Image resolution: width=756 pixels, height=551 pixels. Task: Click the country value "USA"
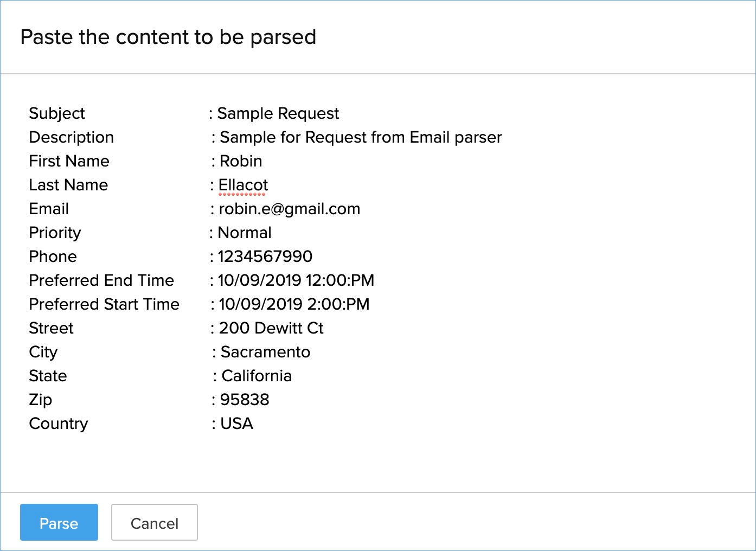(236, 424)
